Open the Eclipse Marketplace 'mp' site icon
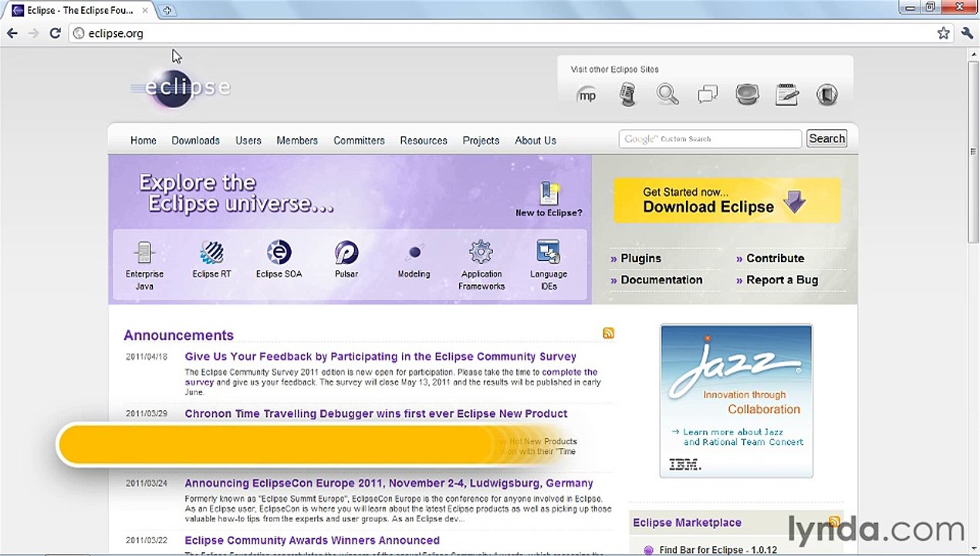 click(x=587, y=95)
